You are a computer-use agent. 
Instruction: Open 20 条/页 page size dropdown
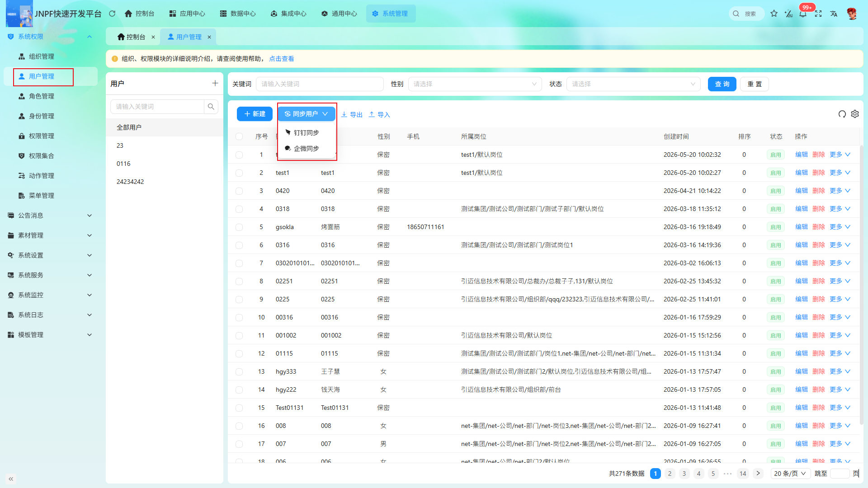coord(790,474)
